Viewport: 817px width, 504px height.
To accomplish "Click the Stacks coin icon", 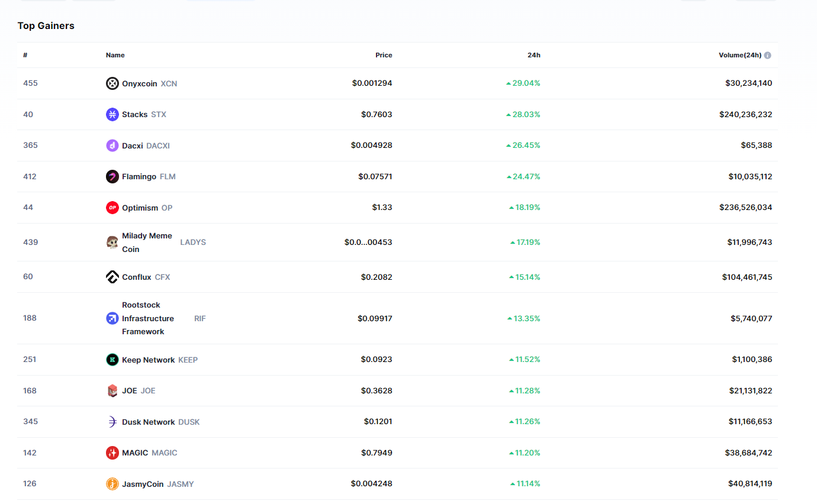I will point(112,114).
